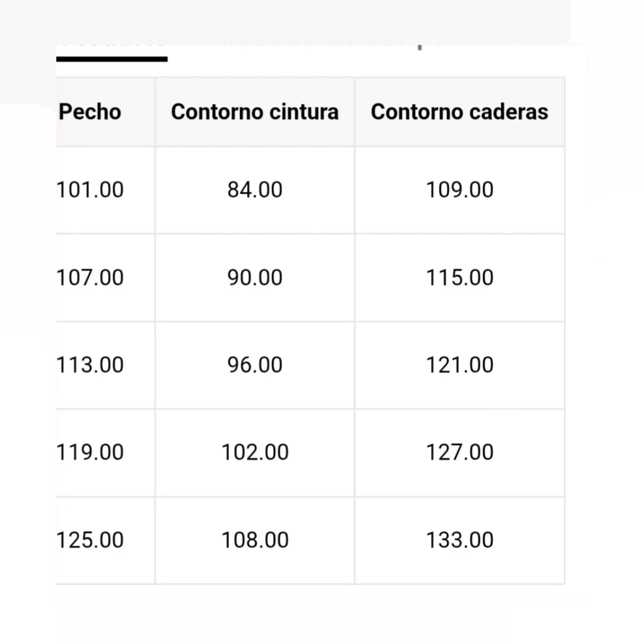The image size is (644, 644).
Task: Click the 101.00 Pecho cell
Action: pos(90,190)
